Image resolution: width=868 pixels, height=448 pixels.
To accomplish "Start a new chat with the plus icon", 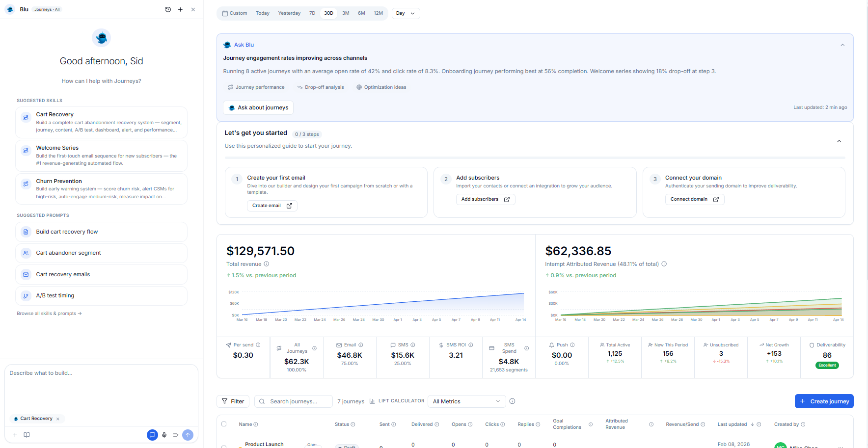I will (180, 9).
